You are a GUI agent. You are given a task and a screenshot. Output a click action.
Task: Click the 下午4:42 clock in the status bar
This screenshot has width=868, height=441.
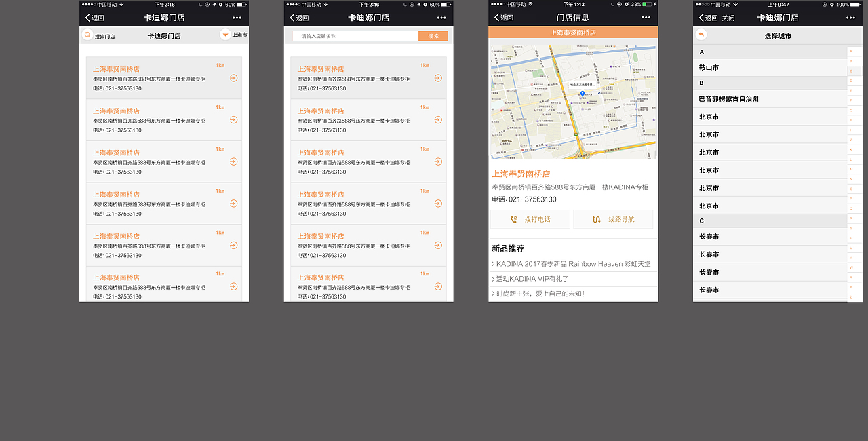pos(573,4)
